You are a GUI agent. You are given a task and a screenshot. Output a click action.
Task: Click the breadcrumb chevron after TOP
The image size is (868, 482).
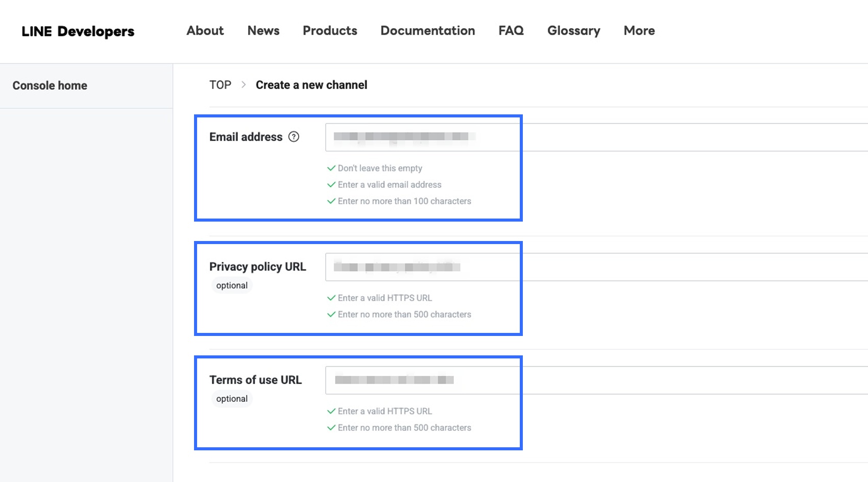tap(244, 85)
